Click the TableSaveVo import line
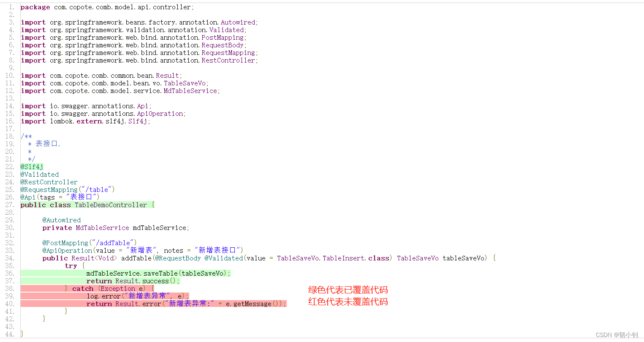The width and height of the screenshot is (644, 342). [115, 83]
